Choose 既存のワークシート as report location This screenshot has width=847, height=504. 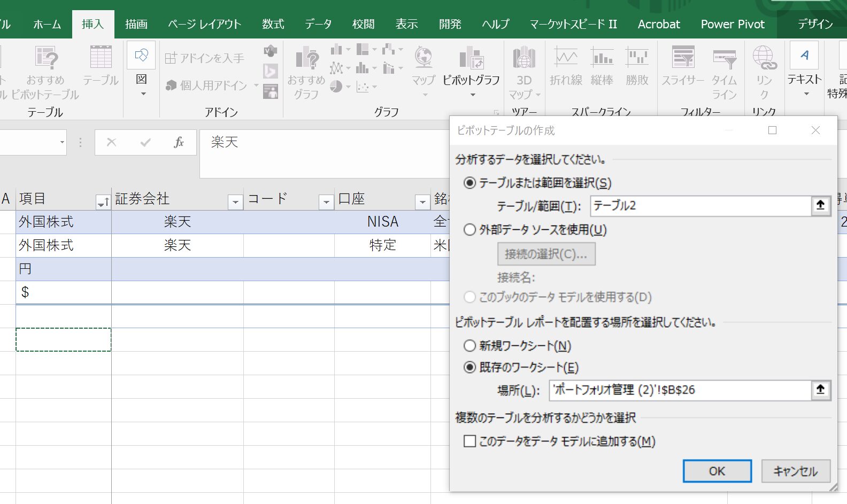click(x=469, y=367)
